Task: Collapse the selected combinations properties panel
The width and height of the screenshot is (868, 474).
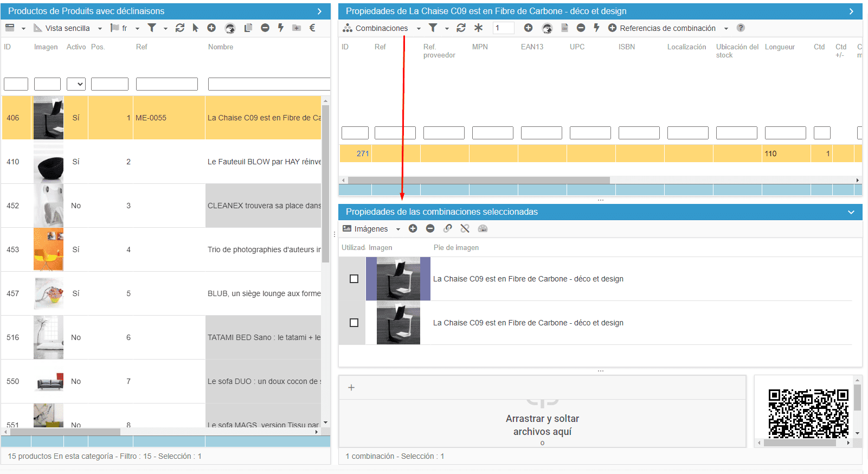Action: [851, 212]
